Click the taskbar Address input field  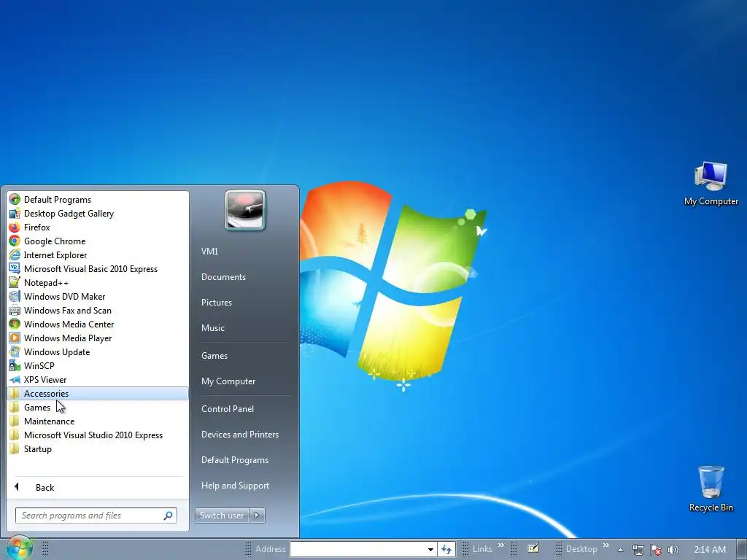point(357,549)
